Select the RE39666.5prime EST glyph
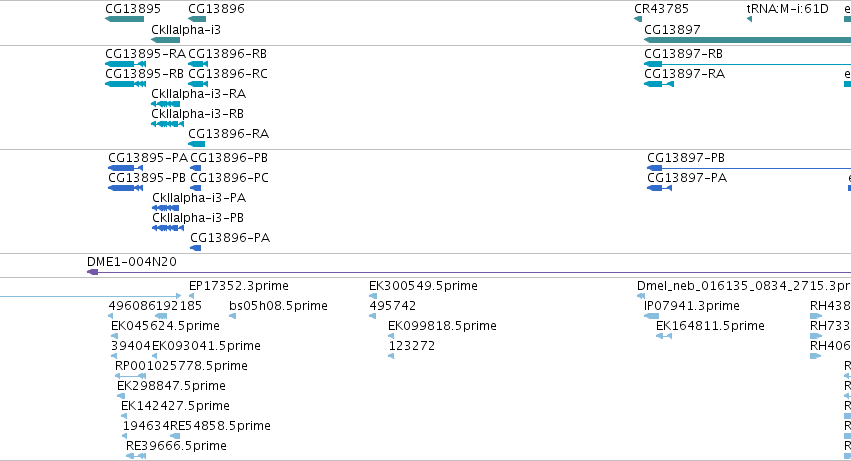The width and height of the screenshot is (851, 461). tap(136, 456)
